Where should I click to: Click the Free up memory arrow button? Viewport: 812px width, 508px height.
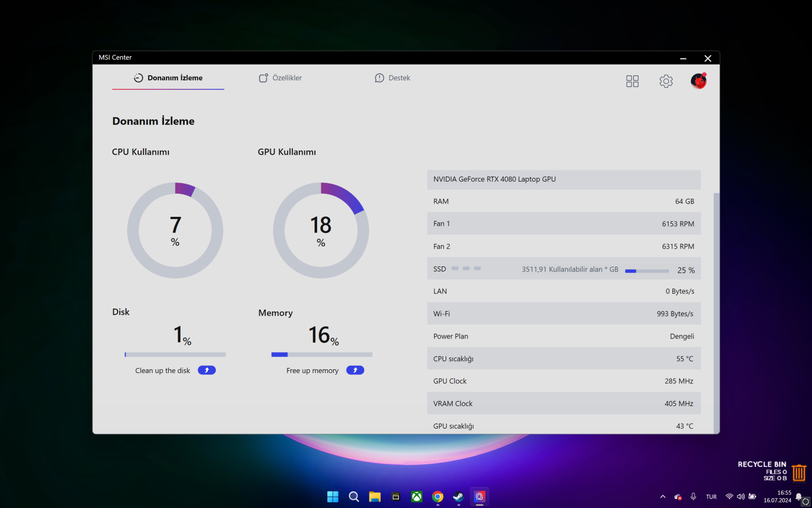coord(355,370)
